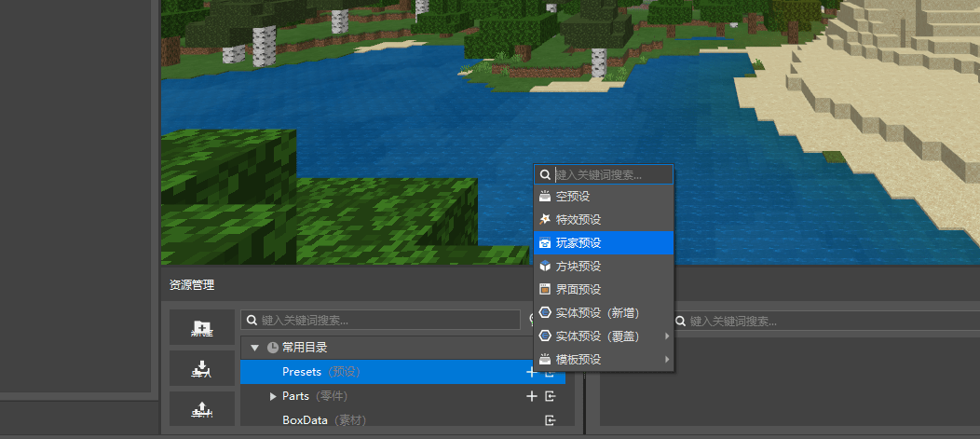The width and height of the screenshot is (980, 439).
Task: Expand the Parts（零件） tree node
Action: [273, 396]
